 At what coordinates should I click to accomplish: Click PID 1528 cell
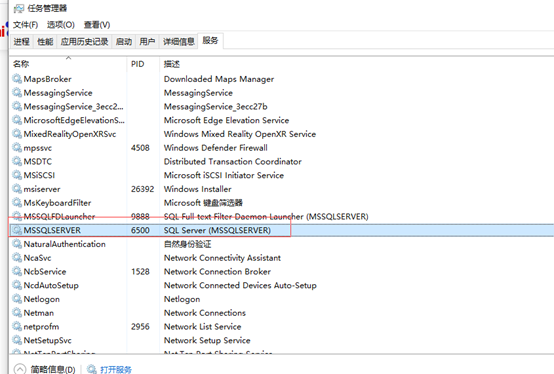[140, 272]
